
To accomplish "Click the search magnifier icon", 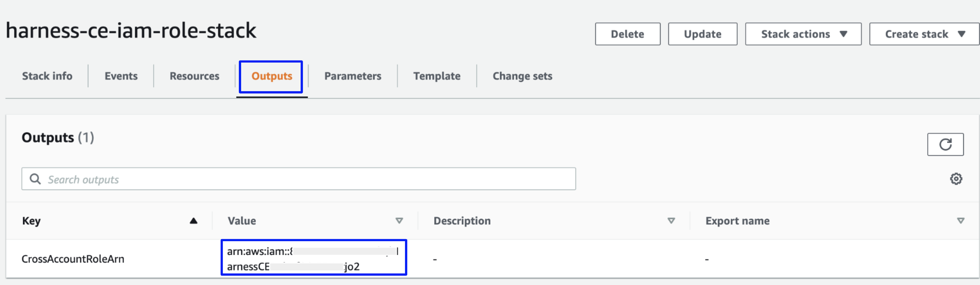I will tap(35, 179).
